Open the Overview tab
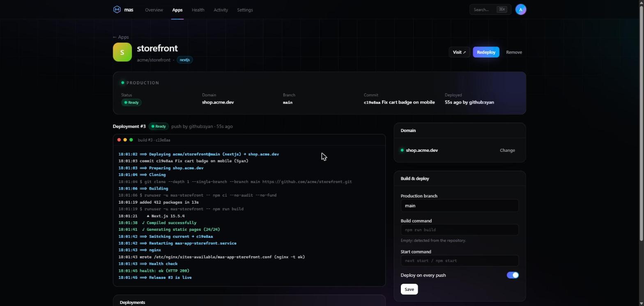644x306 pixels. click(x=154, y=10)
